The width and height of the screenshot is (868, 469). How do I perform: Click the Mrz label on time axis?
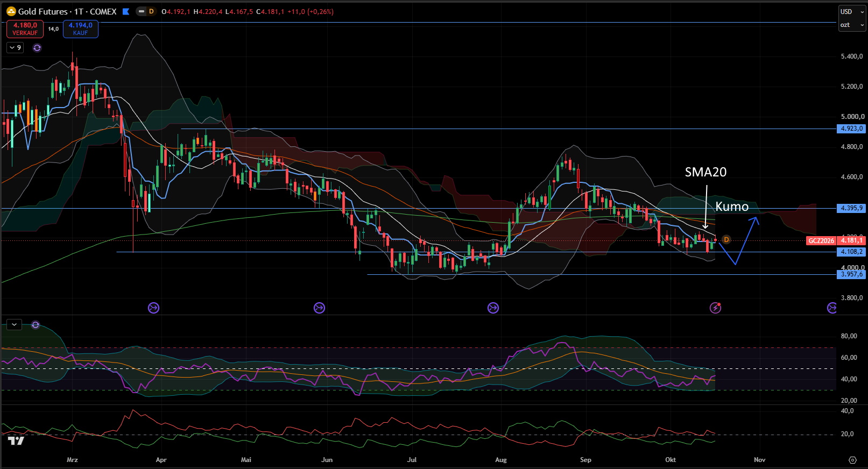coord(72,460)
